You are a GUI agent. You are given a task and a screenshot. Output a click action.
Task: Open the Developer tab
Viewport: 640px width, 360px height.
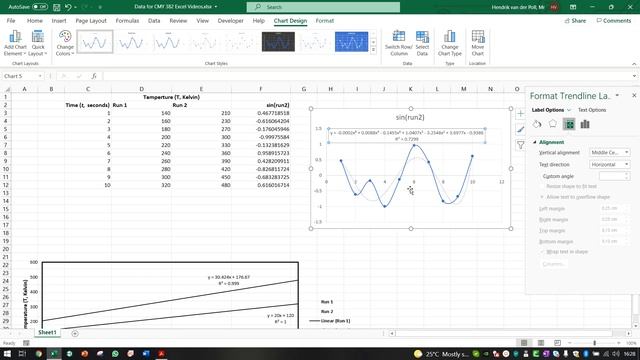coord(231,20)
